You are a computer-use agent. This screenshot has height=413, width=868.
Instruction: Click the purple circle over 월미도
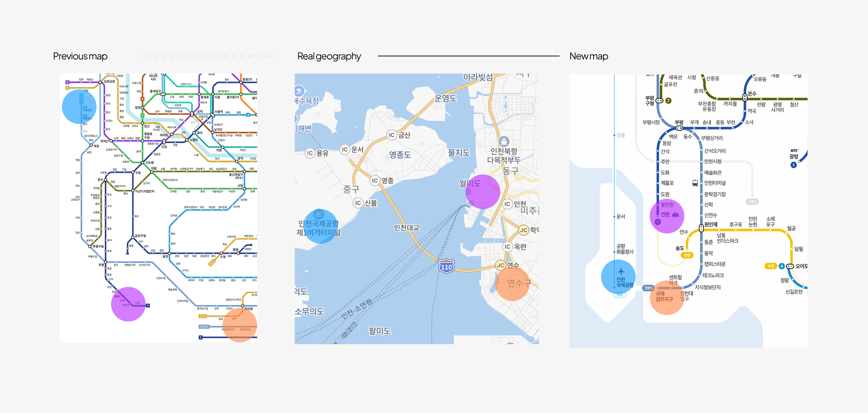click(x=482, y=192)
